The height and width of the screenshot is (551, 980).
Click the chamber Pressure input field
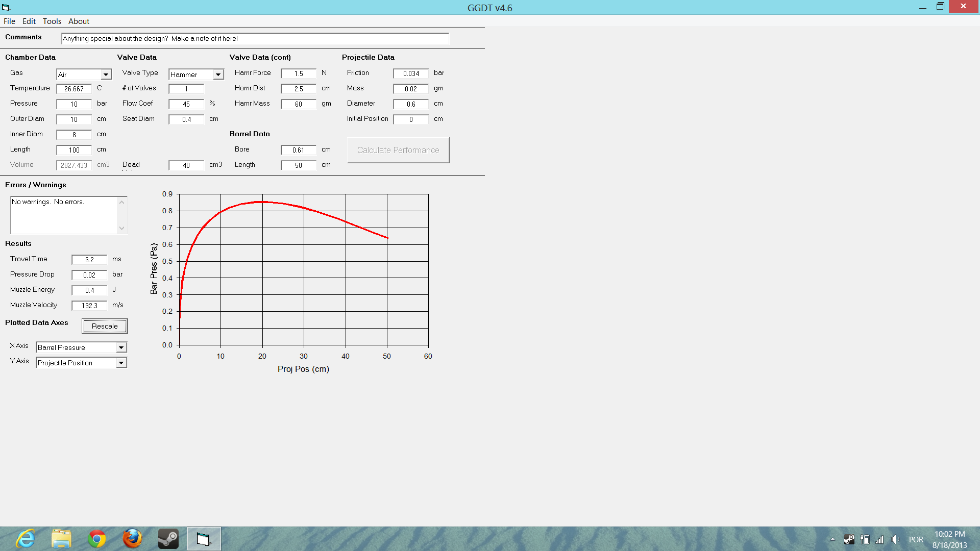74,104
